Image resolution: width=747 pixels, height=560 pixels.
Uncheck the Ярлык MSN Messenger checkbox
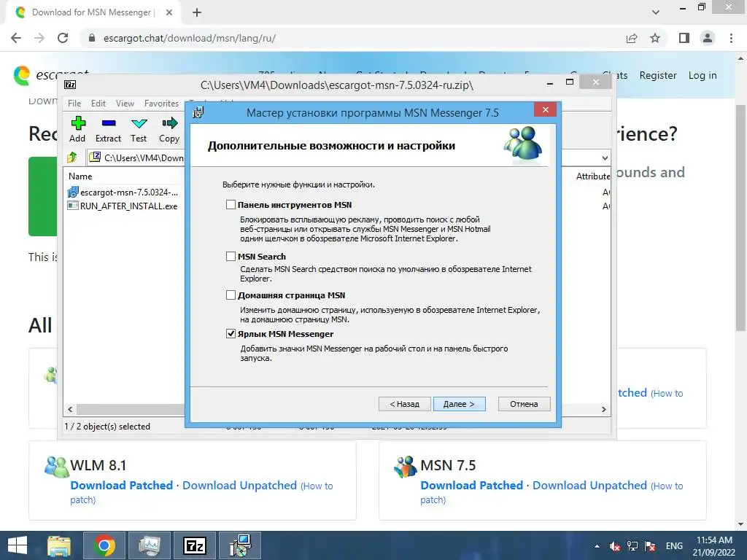(x=231, y=334)
